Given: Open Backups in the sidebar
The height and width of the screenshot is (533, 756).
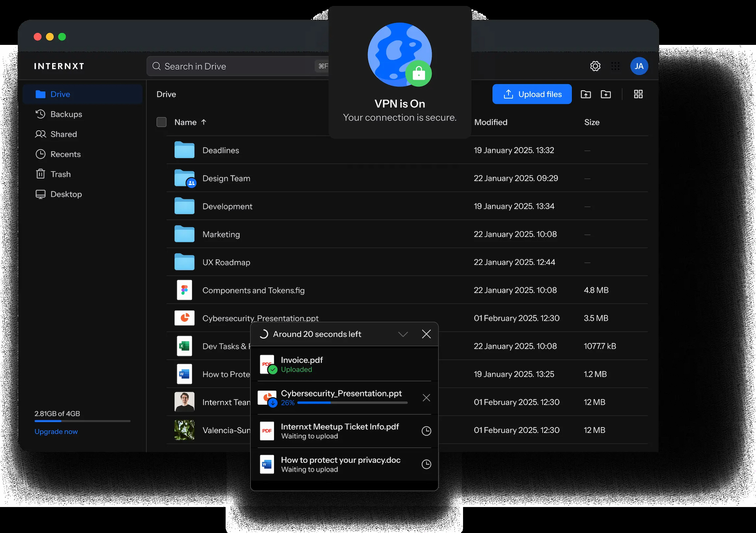Looking at the screenshot, I should (66, 114).
